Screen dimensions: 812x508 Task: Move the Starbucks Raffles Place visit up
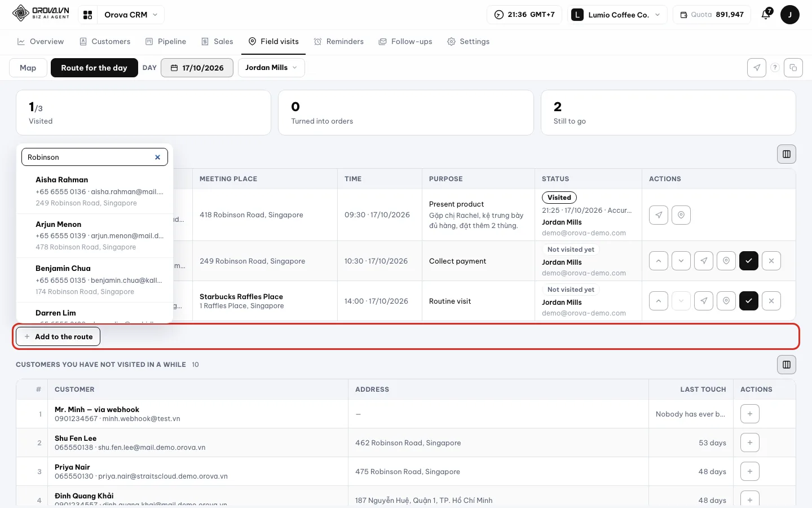659,301
